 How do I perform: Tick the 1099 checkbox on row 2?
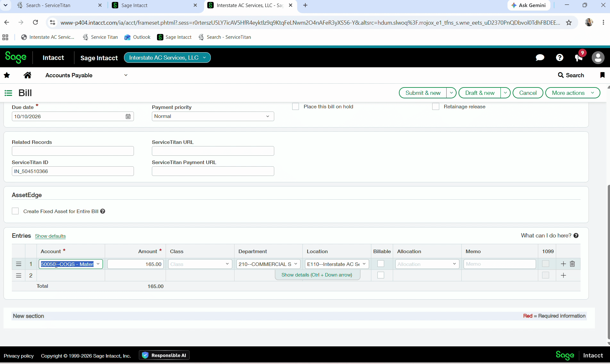pyautogui.click(x=546, y=275)
